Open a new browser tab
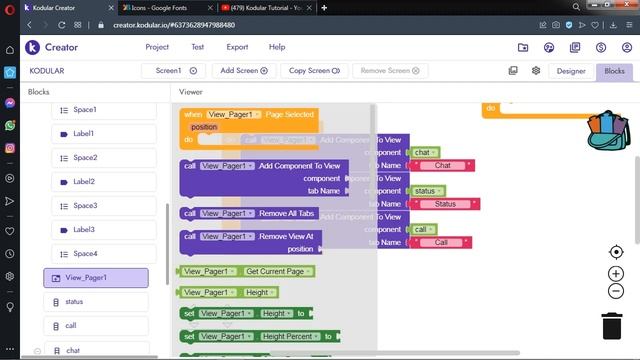Viewport: 640px width, 360px height. (x=324, y=8)
